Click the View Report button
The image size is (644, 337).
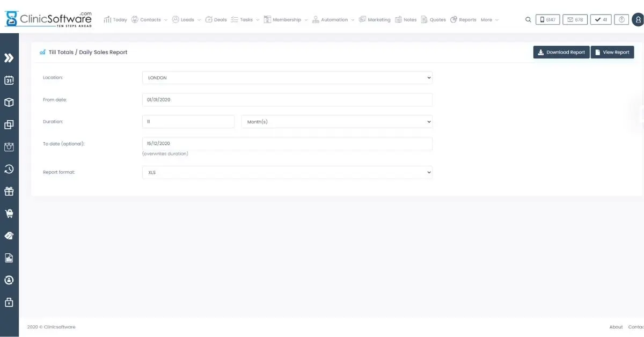[612, 52]
